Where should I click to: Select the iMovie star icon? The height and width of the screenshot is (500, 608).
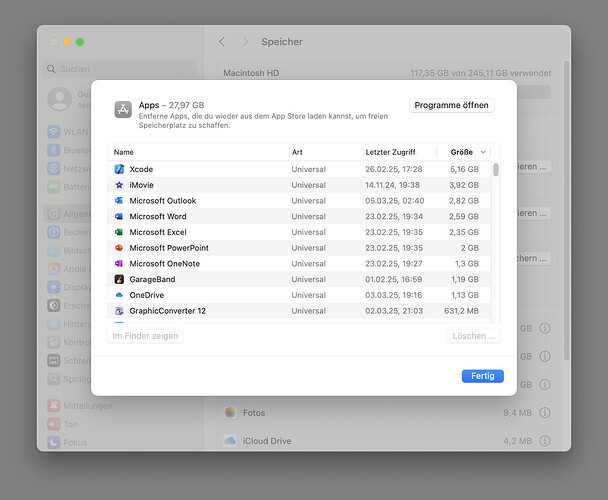click(x=119, y=185)
